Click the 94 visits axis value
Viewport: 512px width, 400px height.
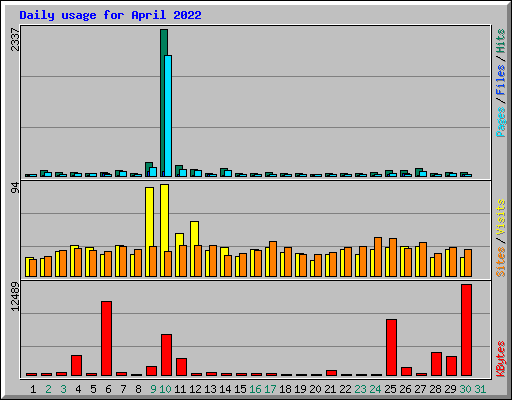15,188
